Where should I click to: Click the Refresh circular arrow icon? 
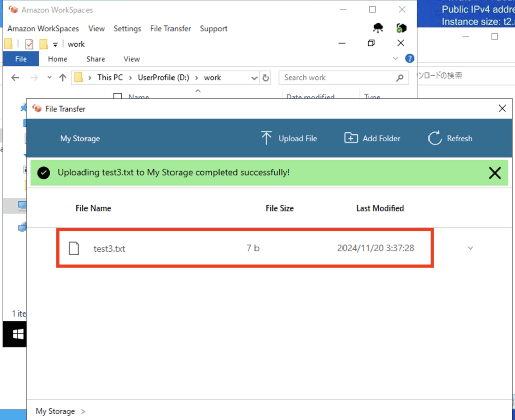435,138
